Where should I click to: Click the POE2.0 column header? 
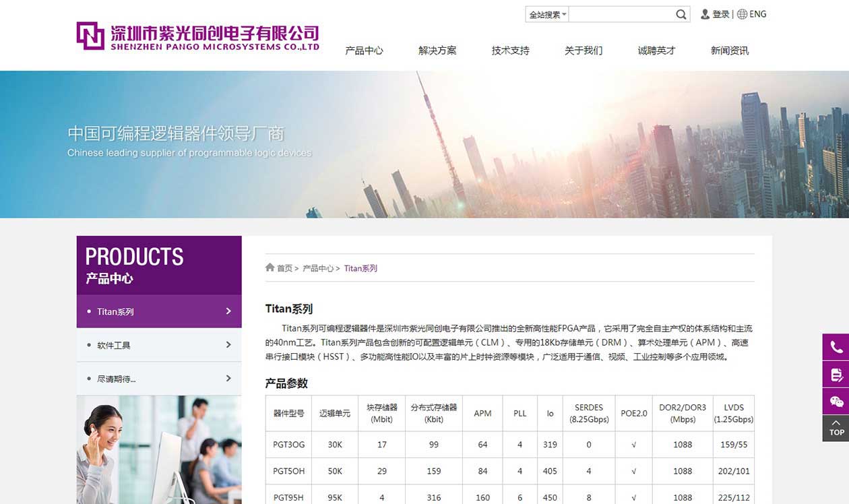coord(634,413)
